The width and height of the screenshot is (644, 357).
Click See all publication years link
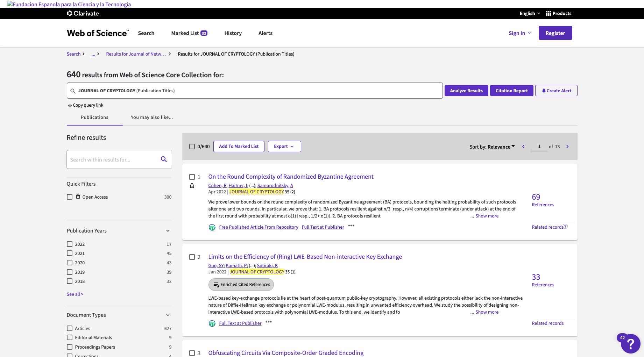click(x=75, y=294)
